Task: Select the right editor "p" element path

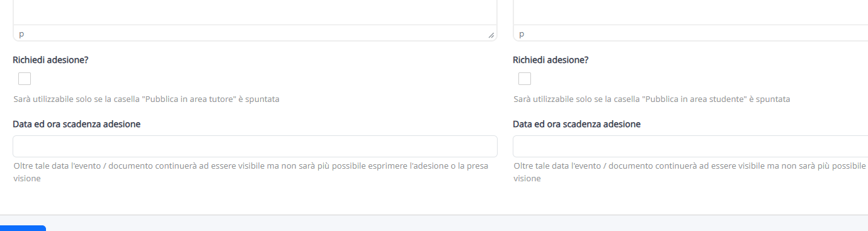Action: [522, 33]
